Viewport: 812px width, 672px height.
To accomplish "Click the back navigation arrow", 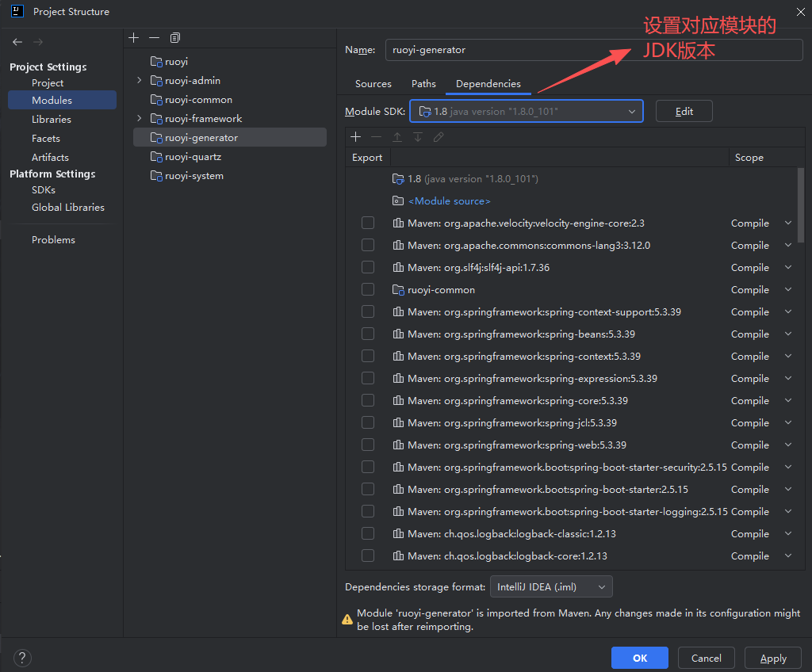I will (x=17, y=42).
